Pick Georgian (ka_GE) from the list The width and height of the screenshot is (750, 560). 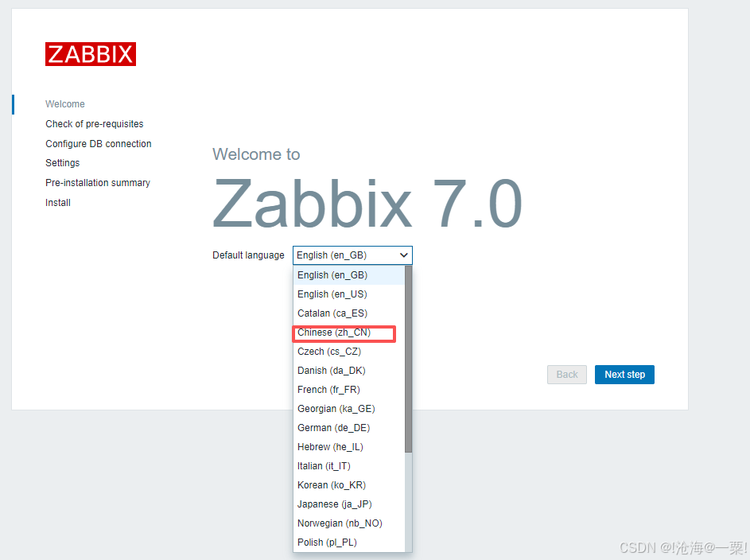click(349, 410)
